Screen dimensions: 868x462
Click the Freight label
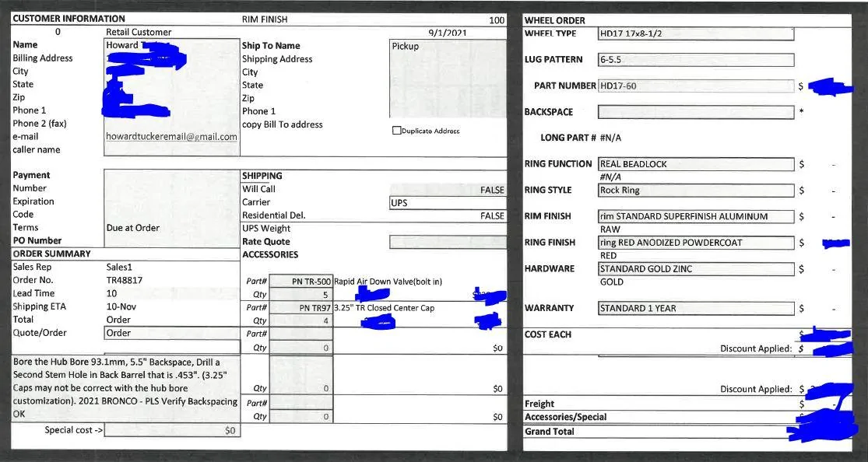click(x=539, y=404)
